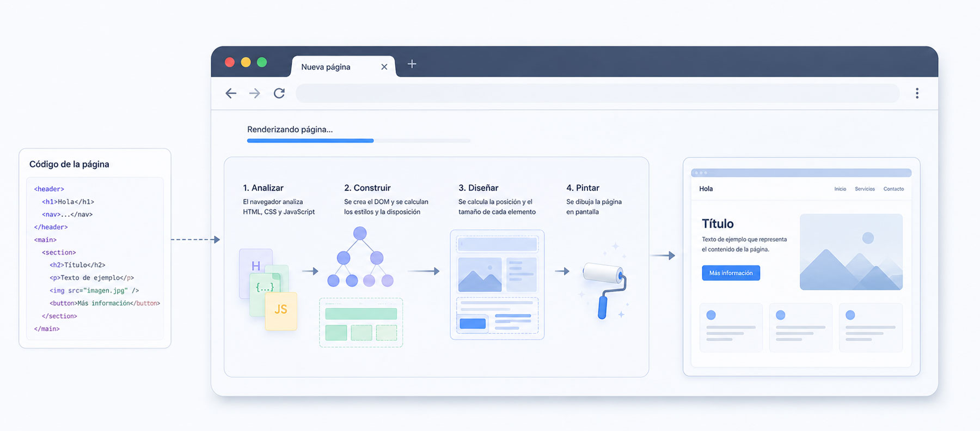Click the 'Código de la página' title

click(x=69, y=164)
